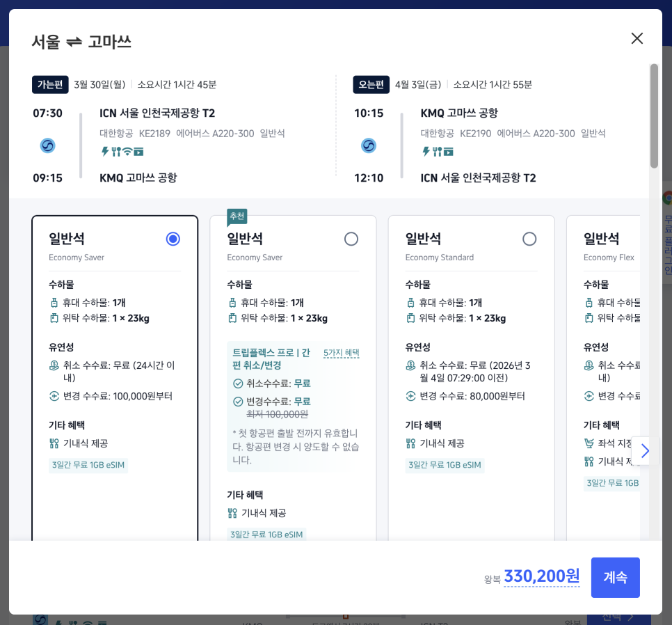This screenshot has width=672, height=625.
Task: Click the in-flight meal icon for KE2189
Action: click(x=116, y=151)
